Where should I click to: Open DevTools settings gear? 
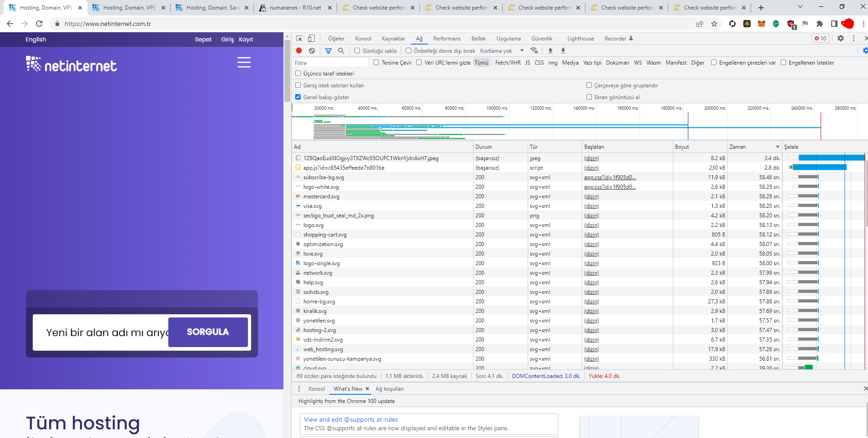(x=841, y=39)
